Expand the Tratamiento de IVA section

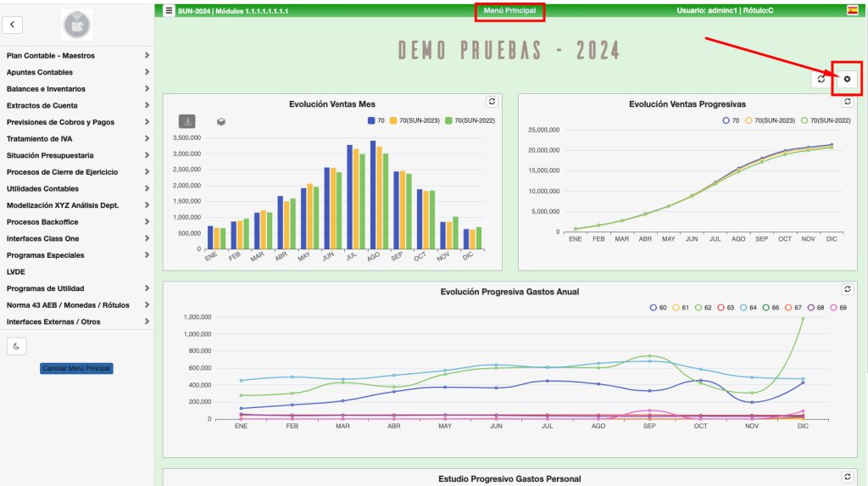click(x=76, y=139)
